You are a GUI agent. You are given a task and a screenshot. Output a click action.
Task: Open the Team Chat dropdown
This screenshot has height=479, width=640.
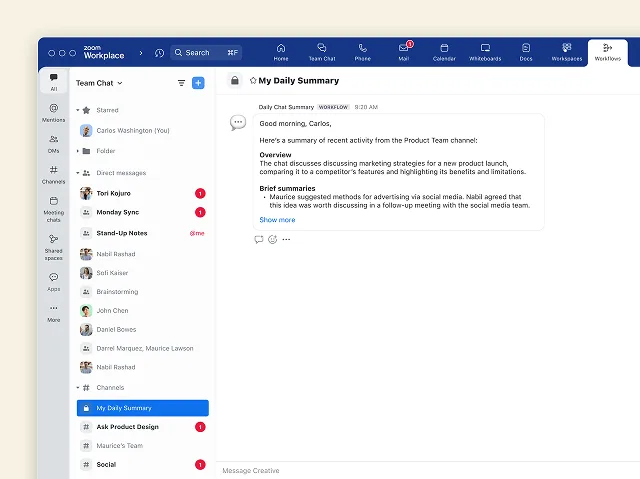99,83
